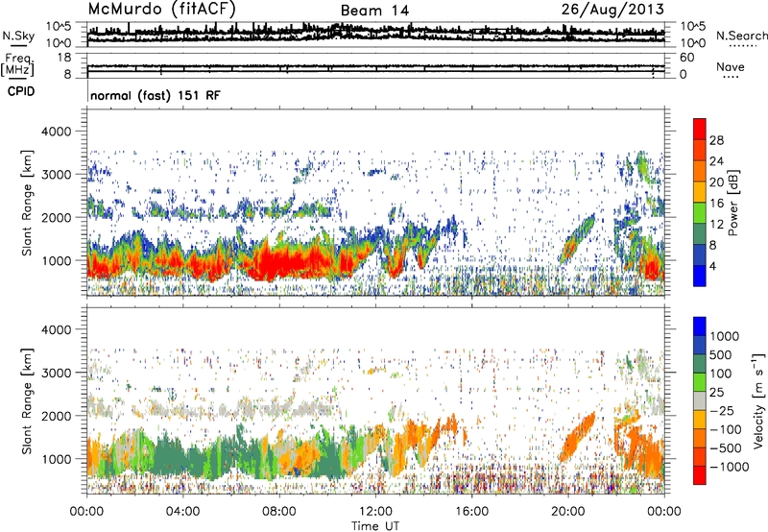Click the '3000' tick of velocity panel
768x532 pixels.
pyautogui.click(x=56, y=373)
